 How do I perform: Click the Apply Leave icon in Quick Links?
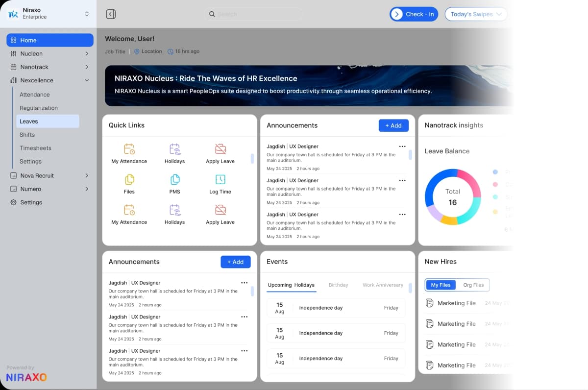(220, 148)
